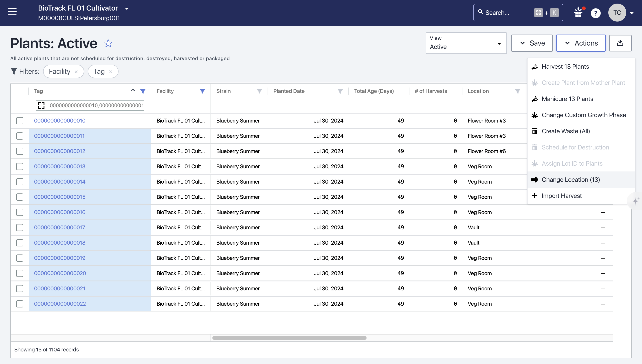Collapse the Actions dropdown menu
The height and width of the screenshot is (364, 642).
point(581,43)
